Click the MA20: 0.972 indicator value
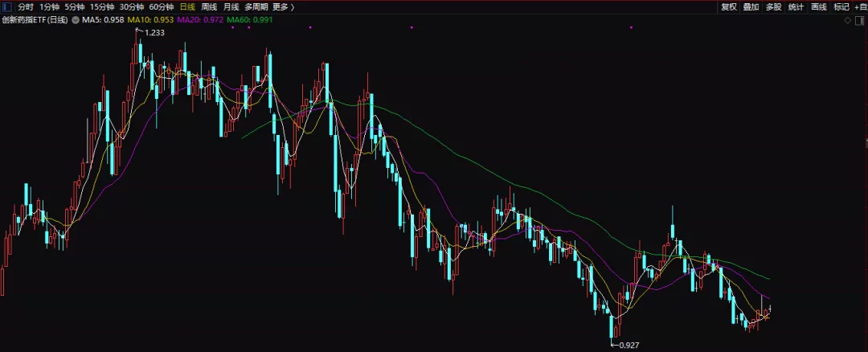 point(200,20)
